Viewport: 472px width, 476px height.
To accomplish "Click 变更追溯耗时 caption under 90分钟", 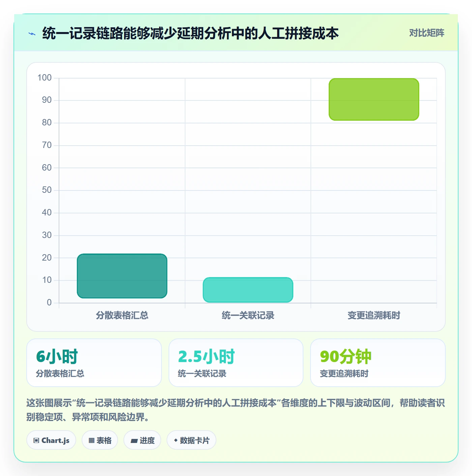I will [344, 374].
